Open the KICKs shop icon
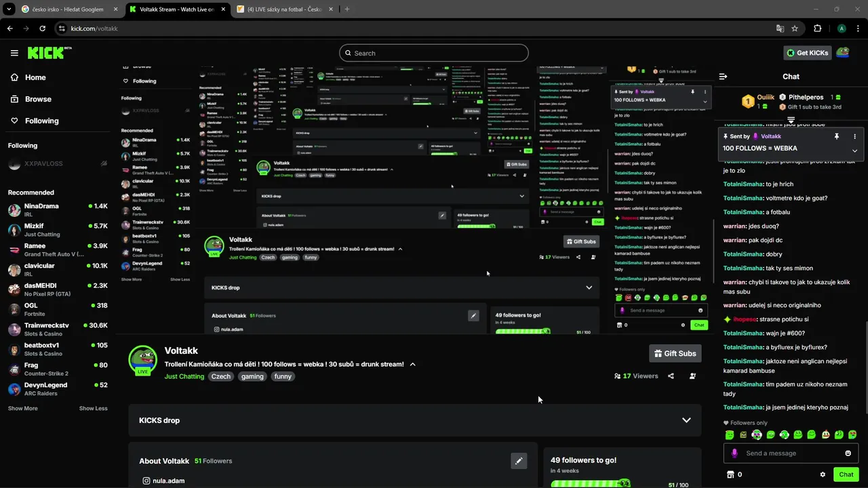 pyautogui.click(x=730, y=474)
